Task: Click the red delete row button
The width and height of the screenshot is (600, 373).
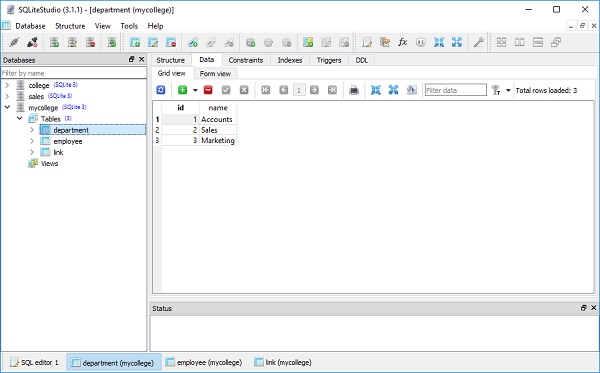Action: [208, 90]
